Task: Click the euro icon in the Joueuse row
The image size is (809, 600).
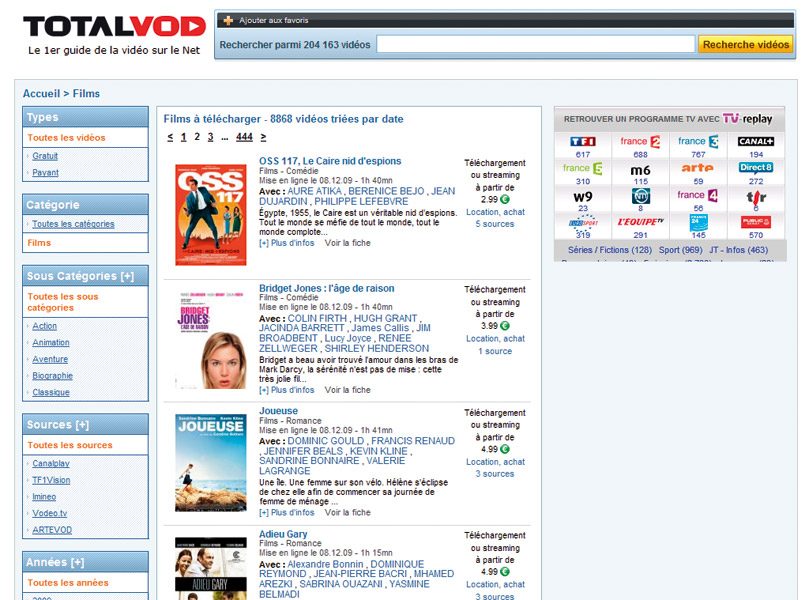Action: pos(505,449)
